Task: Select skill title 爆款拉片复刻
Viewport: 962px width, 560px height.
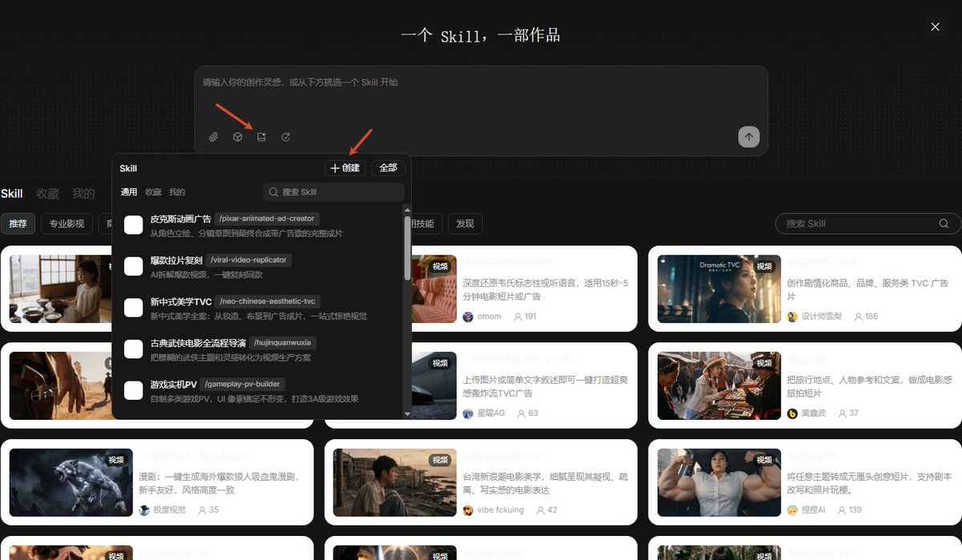Action: click(x=176, y=260)
